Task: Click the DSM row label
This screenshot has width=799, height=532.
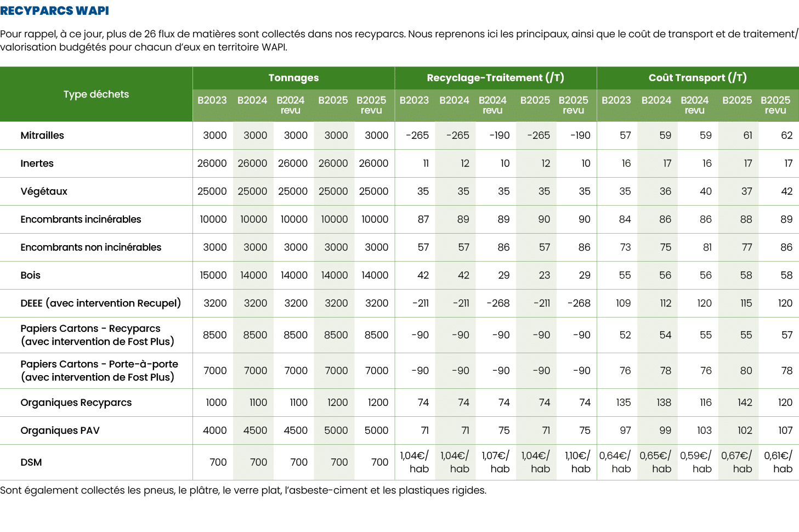Action: (x=31, y=462)
